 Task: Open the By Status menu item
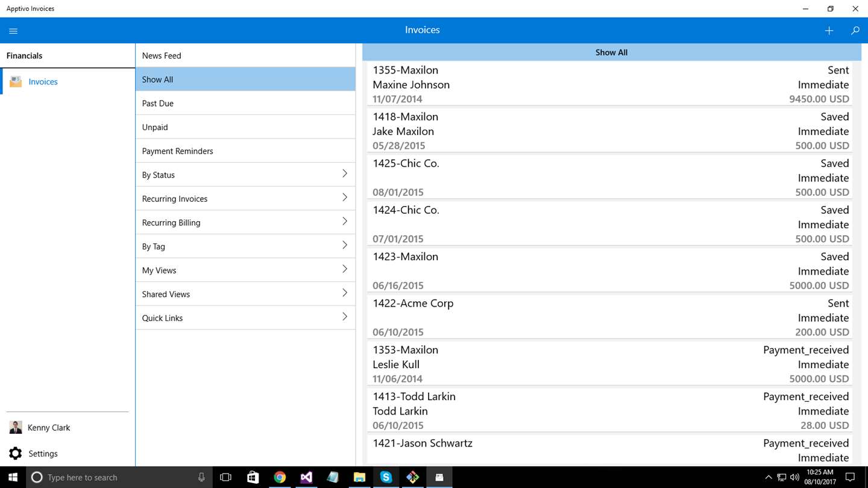[245, 175]
